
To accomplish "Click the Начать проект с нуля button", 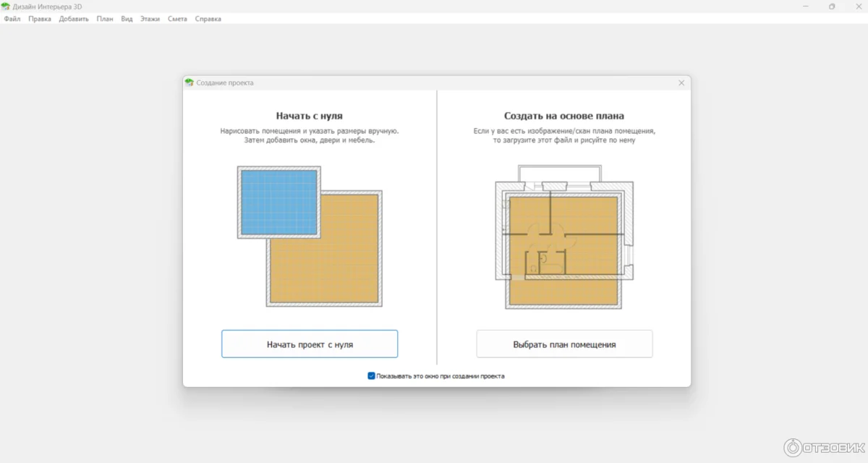I will [310, 344].
